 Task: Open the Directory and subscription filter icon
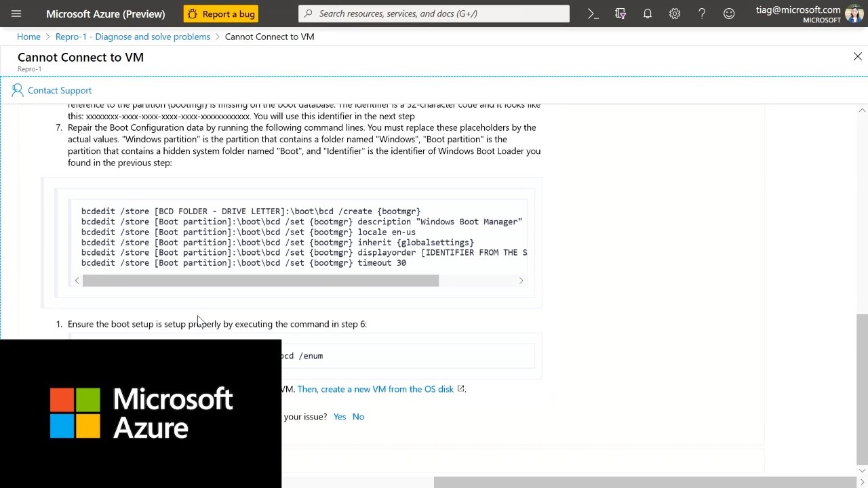[x=620, y=14]
